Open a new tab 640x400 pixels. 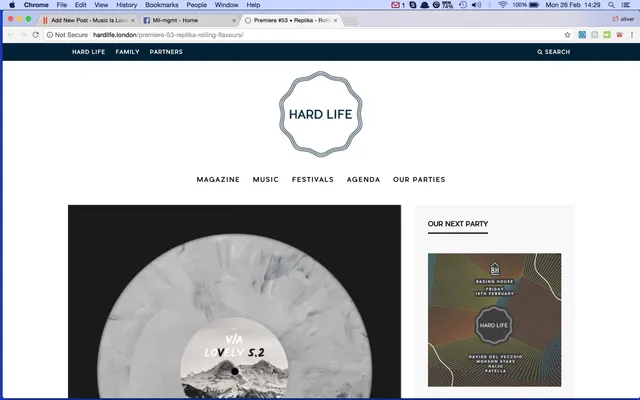coord(351,20)
